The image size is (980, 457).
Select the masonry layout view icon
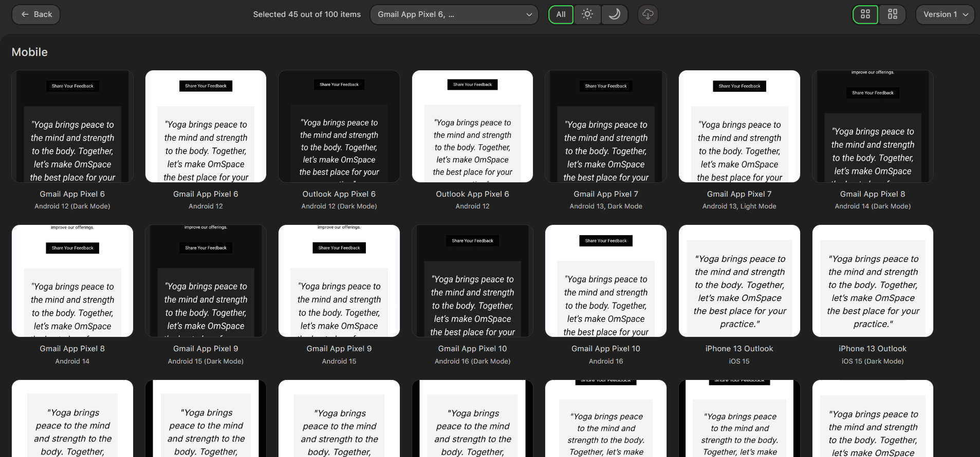point(893,14)
